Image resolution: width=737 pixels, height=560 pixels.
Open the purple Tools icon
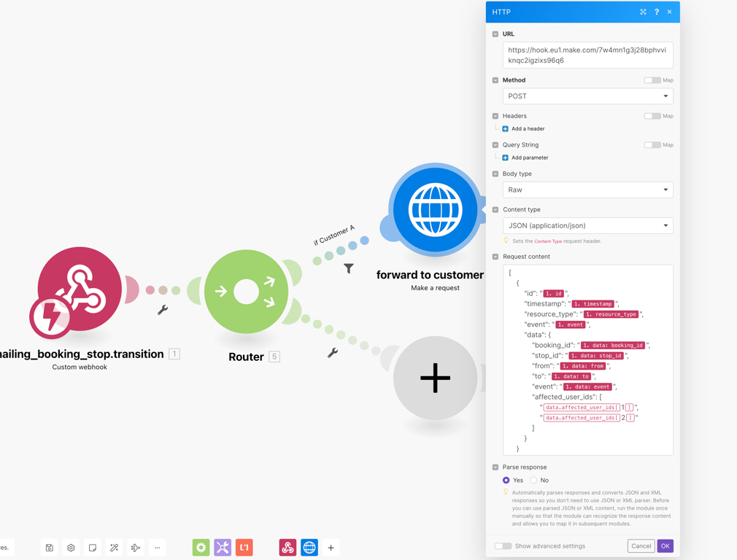(x=223, y=548)
